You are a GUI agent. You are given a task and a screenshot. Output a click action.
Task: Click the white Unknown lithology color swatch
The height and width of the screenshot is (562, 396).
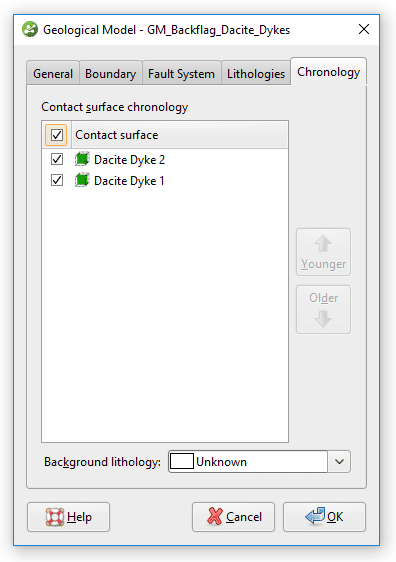click(x=182, y=462)
